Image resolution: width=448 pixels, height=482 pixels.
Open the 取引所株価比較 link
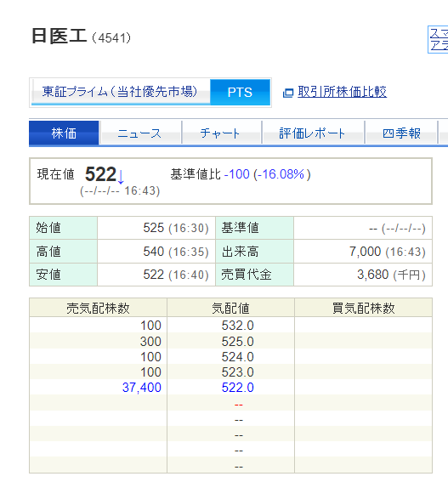pos(342,92)
